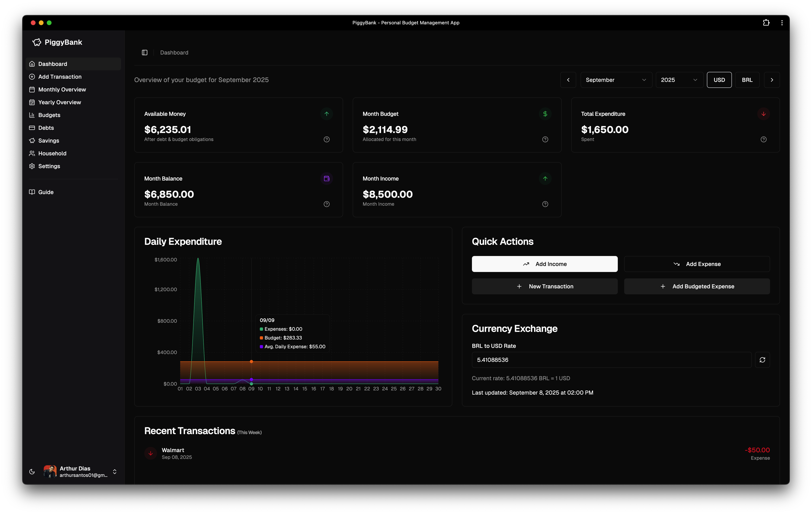
Task: Switch currency to USD
Action: [x=719, y=80]
